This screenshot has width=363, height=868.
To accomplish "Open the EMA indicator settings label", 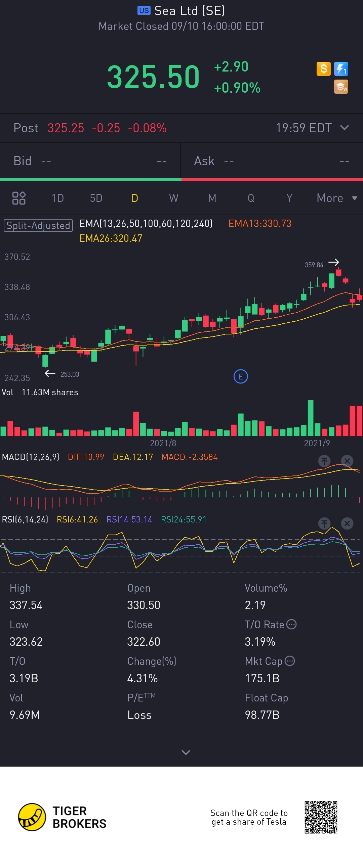I will [146, 223].
